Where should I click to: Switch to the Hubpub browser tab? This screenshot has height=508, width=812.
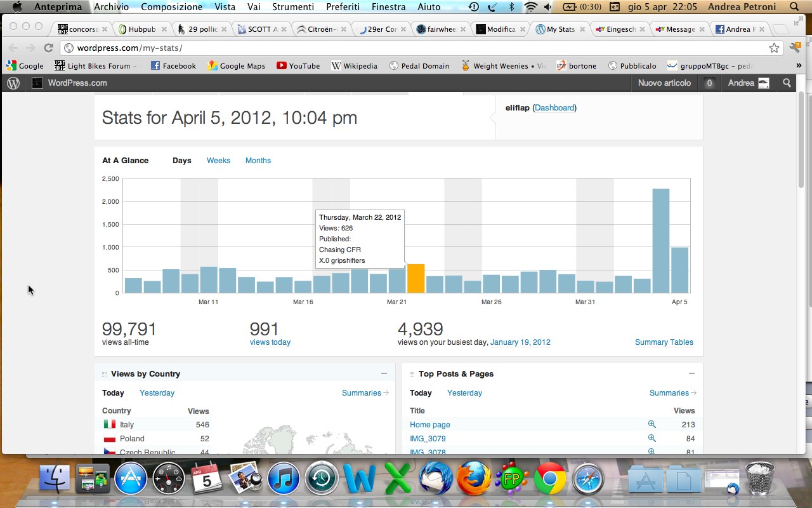(141, 29)
